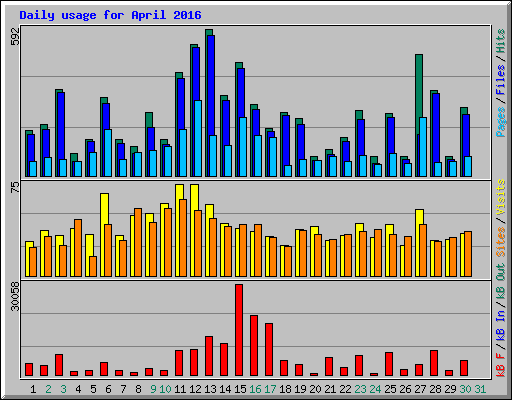This screenshot has width=512, height=400.
Task: Click the red kB bar for day 17
Action: 269,350
